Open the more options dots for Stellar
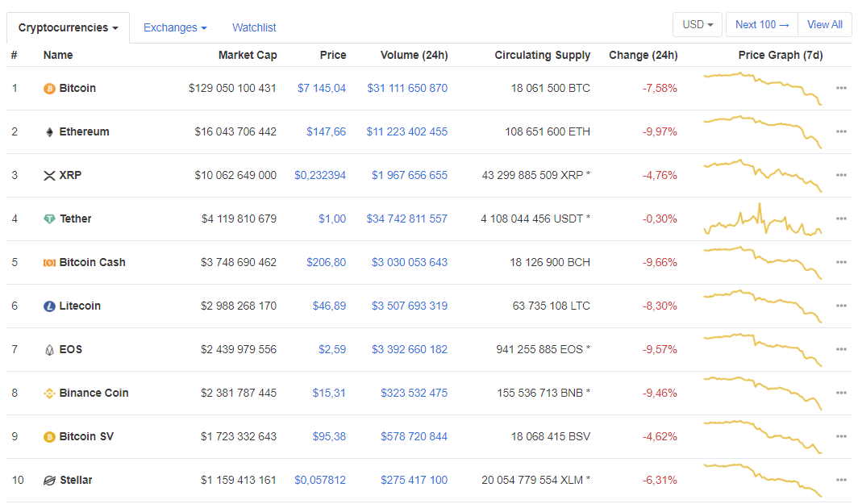 841,480
